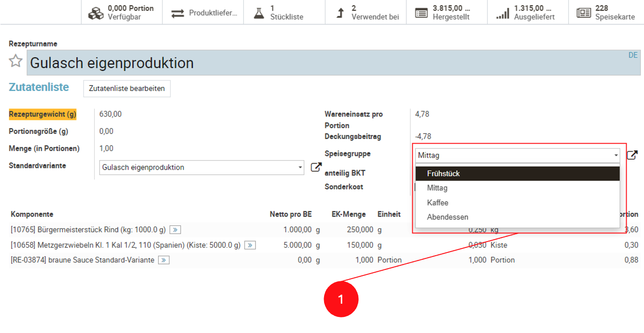Screen dimensions: 644x333
Task: Click the recipe name input field
Action: point(320,63)
